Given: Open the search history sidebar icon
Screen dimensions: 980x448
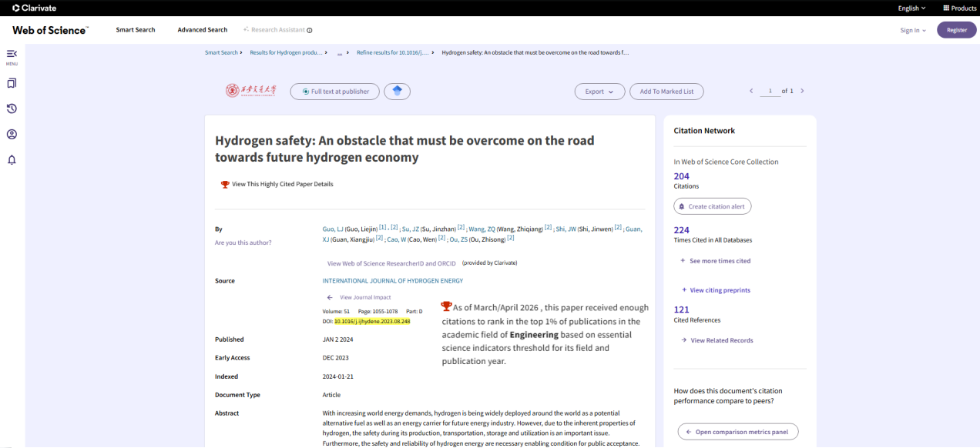Looking at the screenshot, I should coord(12,109).
